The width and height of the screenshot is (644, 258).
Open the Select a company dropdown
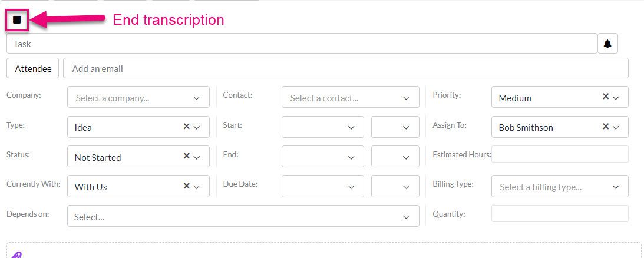point(138,97)
